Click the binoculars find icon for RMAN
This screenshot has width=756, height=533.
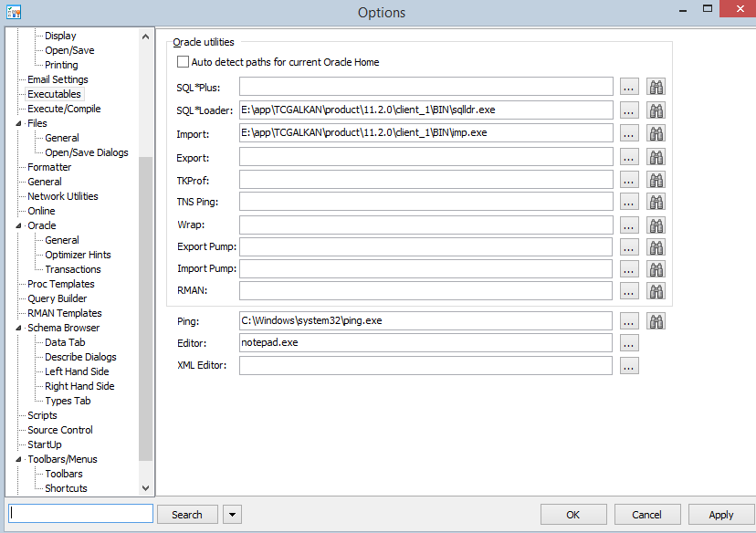[x=656, y=291]
